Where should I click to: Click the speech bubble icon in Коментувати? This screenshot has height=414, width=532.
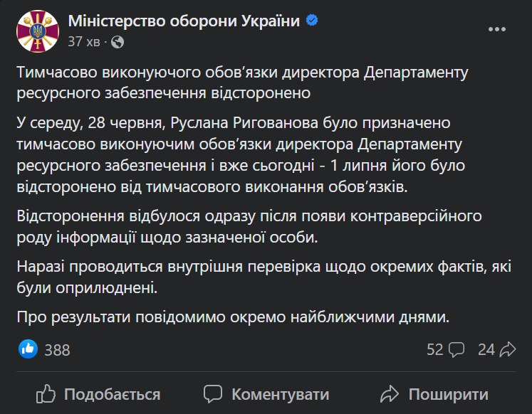214,394
